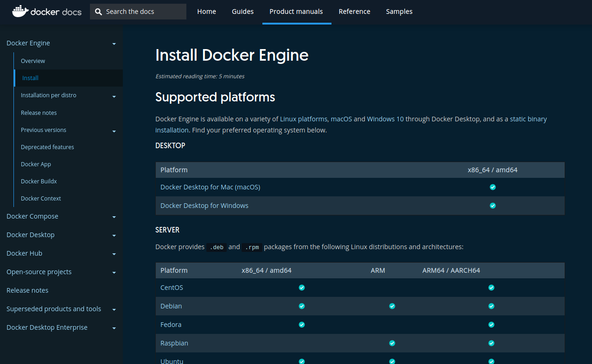Expand Docker Hub section arrow

[114, 254]
